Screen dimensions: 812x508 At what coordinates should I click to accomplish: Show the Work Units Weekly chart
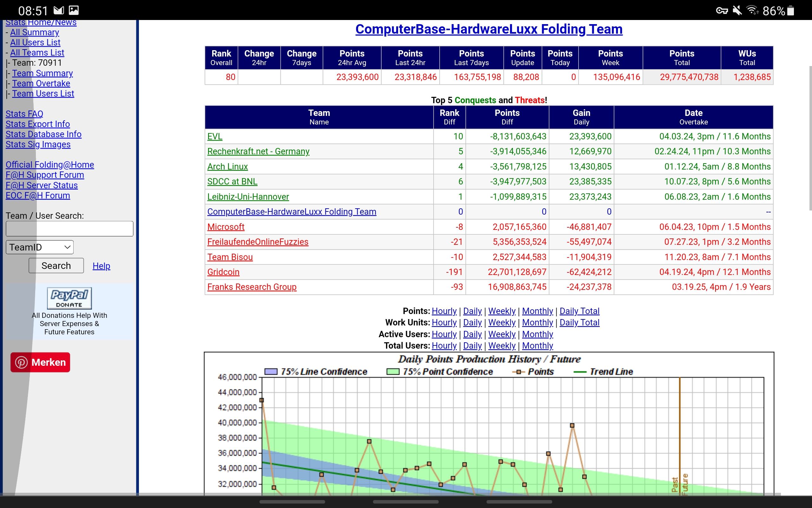501,323
